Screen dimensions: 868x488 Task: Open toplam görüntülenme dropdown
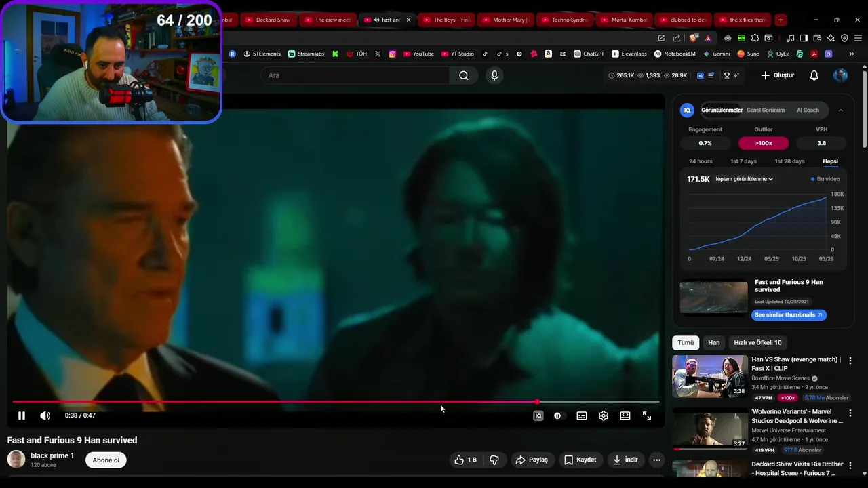(x=745, y=179)
